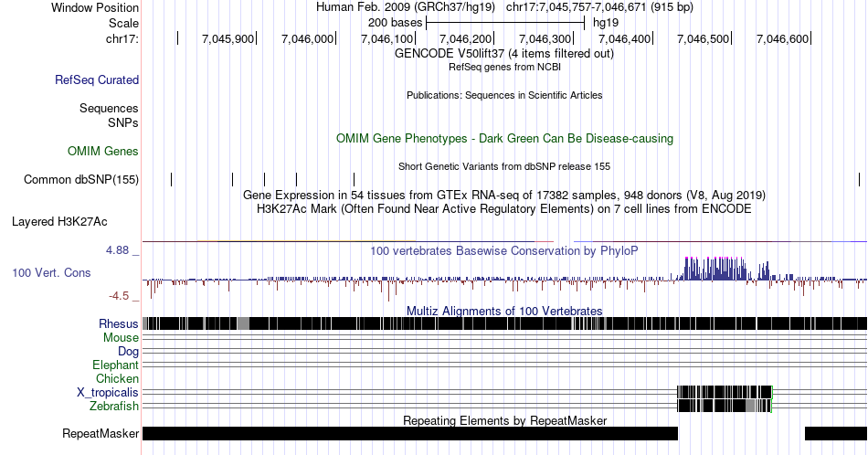868x455 pixels.
Task: Open GENCODE V50lift37 (4 items filtered out) title
Action: 503,54
